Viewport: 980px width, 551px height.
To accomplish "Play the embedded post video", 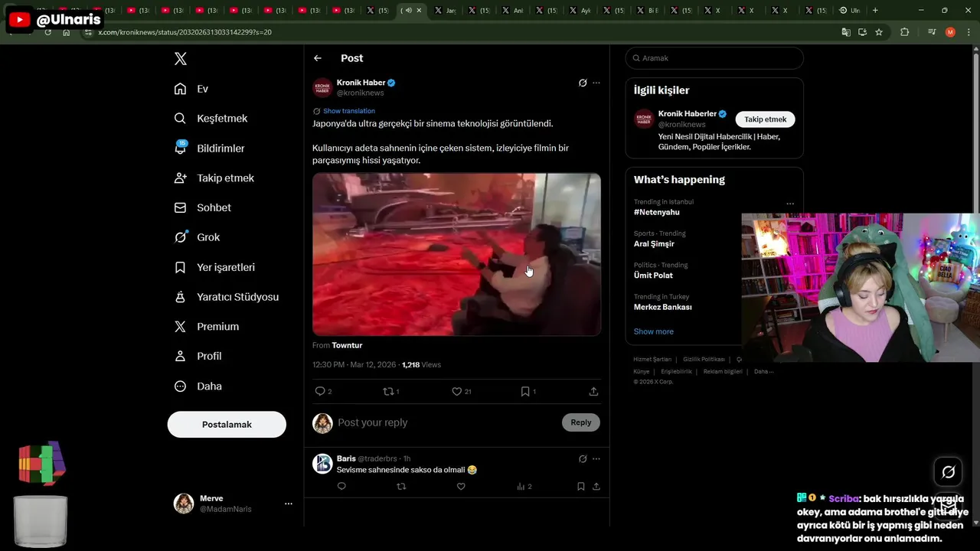I will click(456, 254).
